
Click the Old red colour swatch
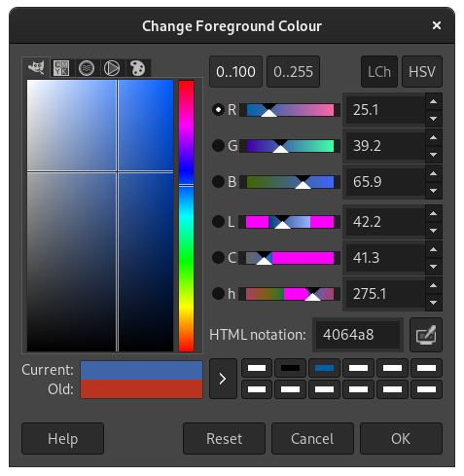click(x=141, y=388)
